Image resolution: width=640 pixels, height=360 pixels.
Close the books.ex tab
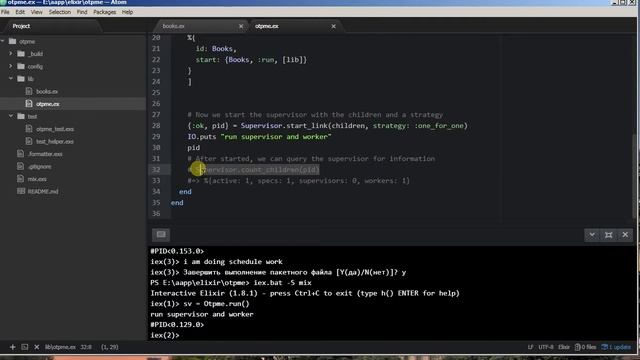coord(241,26)
